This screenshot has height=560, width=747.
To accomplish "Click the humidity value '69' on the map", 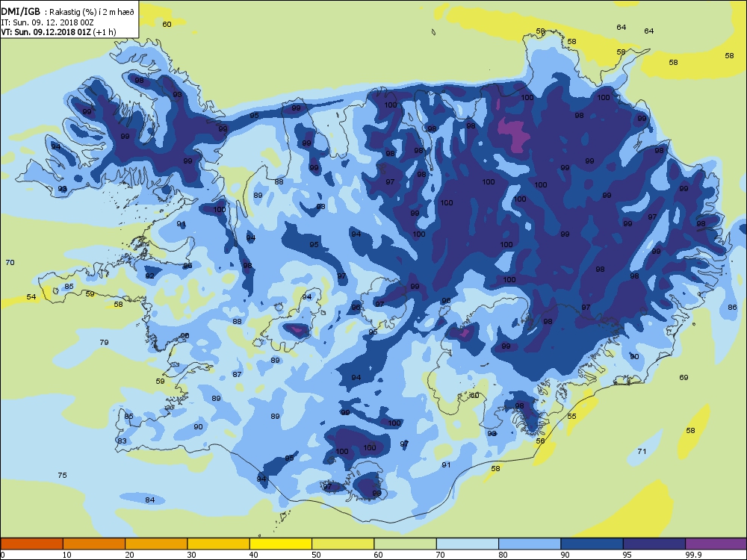I will (x=684, y=377).
